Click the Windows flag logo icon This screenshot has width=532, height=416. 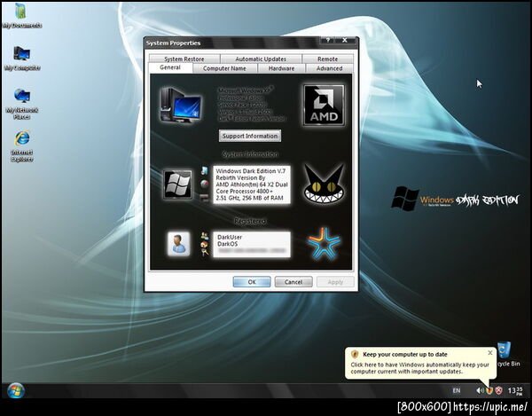[177, 184]
